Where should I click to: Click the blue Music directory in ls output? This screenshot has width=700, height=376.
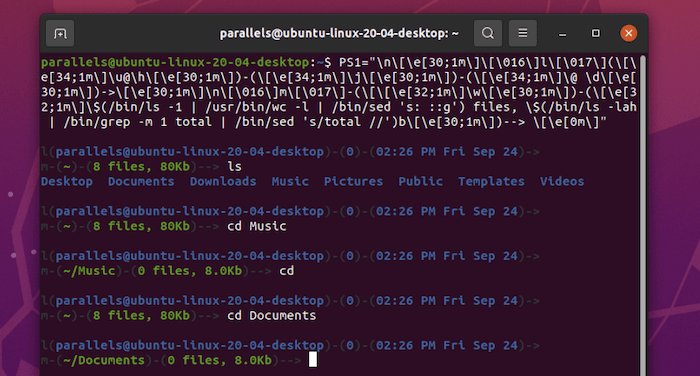click(290, 181)
